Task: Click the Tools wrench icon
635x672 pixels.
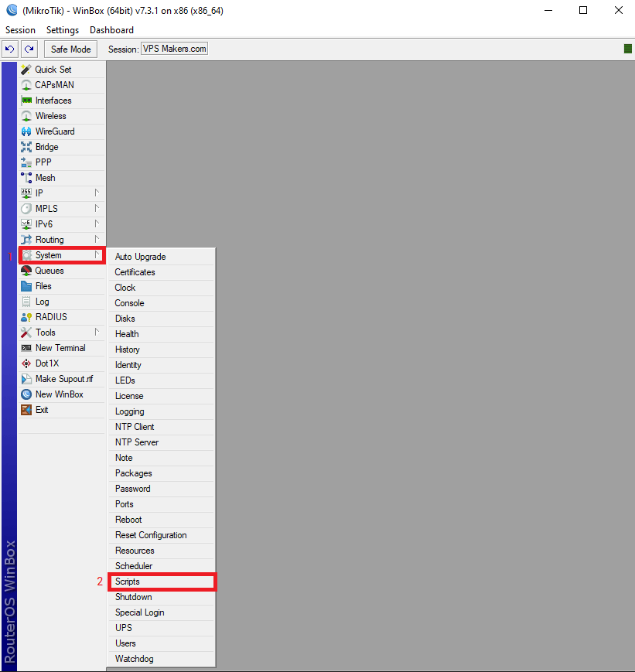Action: pyautogui.click(x=26, y=333)
